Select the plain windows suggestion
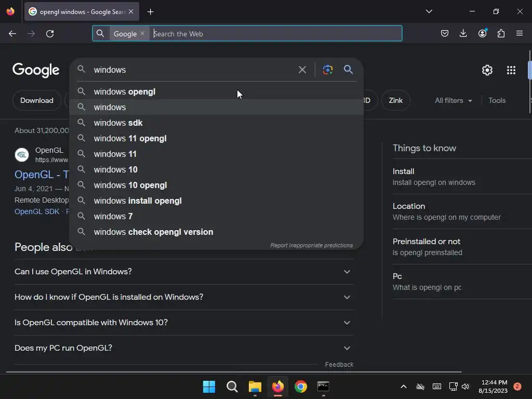 pyautogui.click(x=216, y=107)
